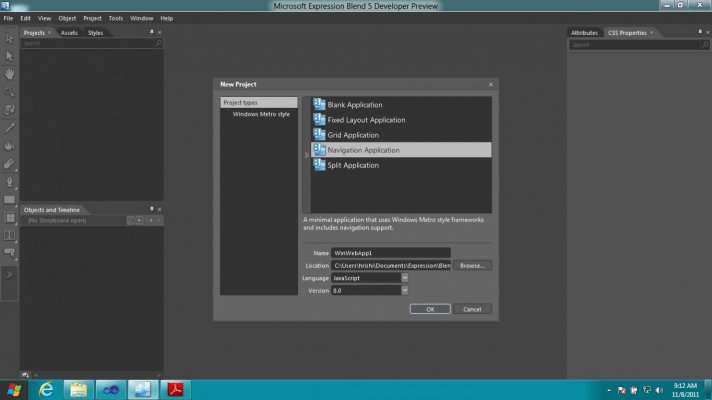
Task: Select the Grid layout tool
Action: click(9, 217)
